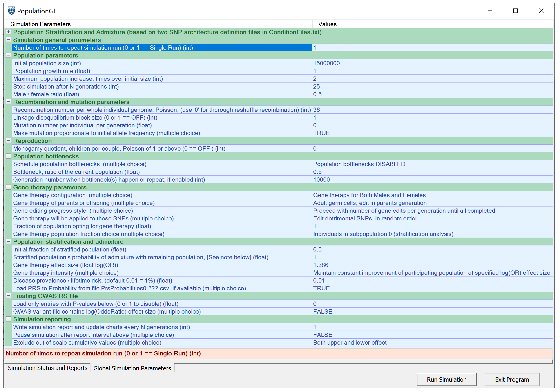The image size is (558, 392).
Task: Edit Population growth rate value
Action: 432,71
